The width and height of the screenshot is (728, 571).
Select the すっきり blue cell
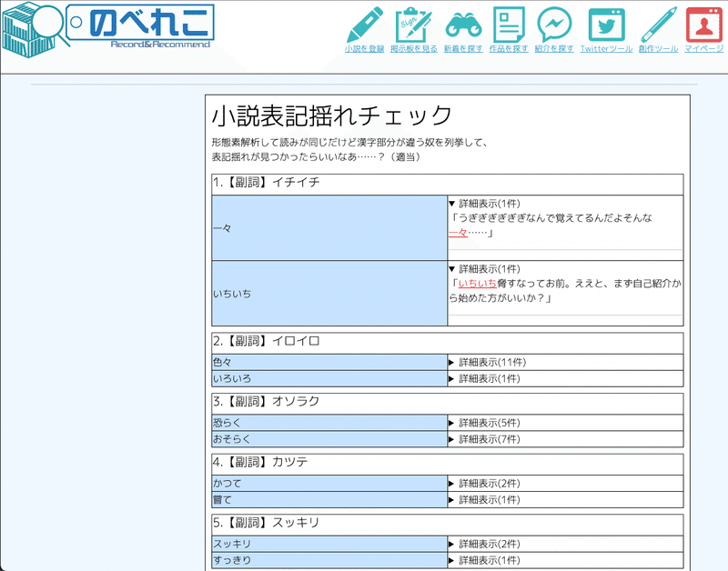click(x=329, y=560)
